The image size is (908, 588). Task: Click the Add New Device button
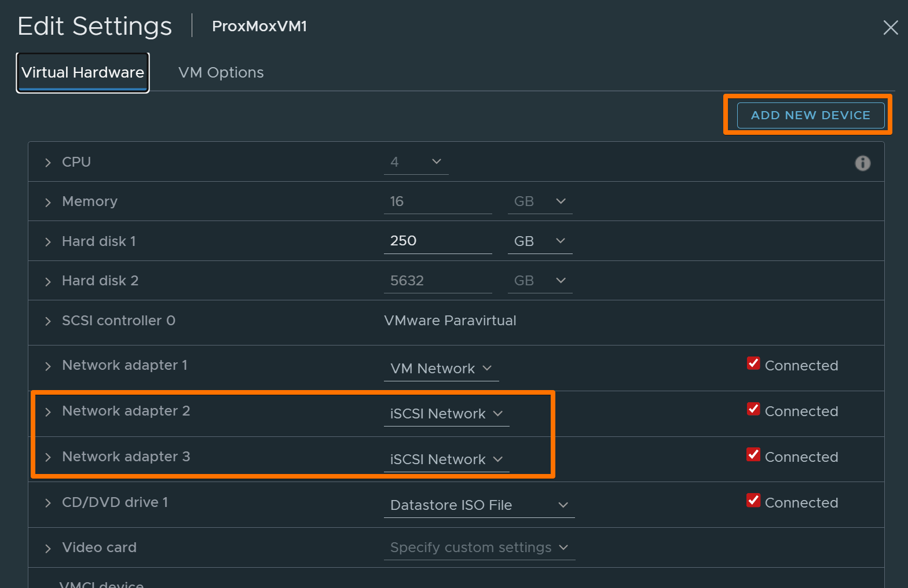coord(810,115)
